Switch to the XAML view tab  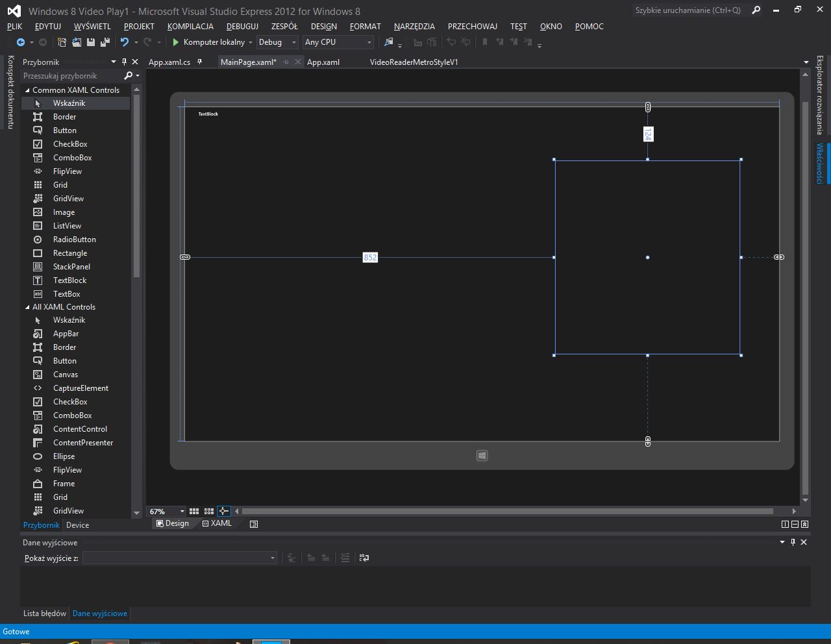pos(217,523)
